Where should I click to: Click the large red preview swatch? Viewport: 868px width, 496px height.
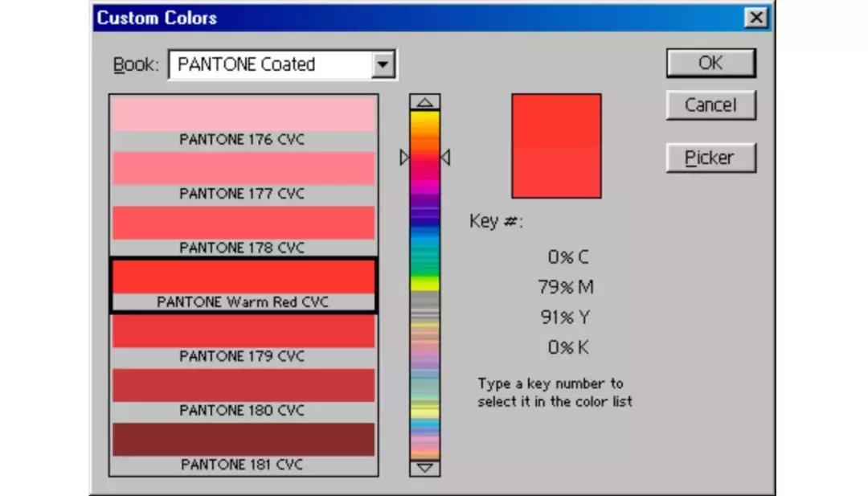556,146
